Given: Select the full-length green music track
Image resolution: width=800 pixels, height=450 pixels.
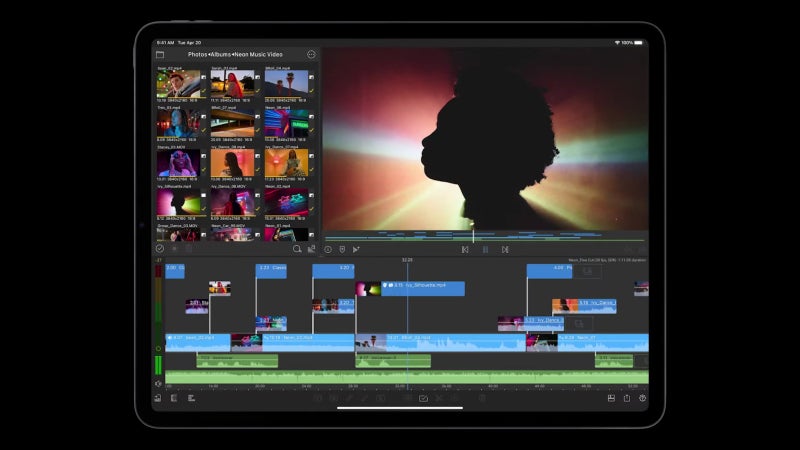Looking at the screenshot, I should [x=407, y=378].
